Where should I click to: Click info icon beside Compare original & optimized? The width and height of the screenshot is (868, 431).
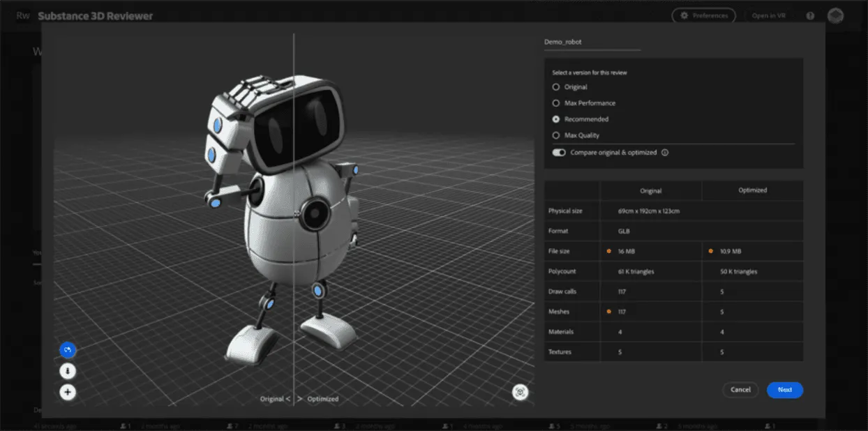(x=665, y=153)
